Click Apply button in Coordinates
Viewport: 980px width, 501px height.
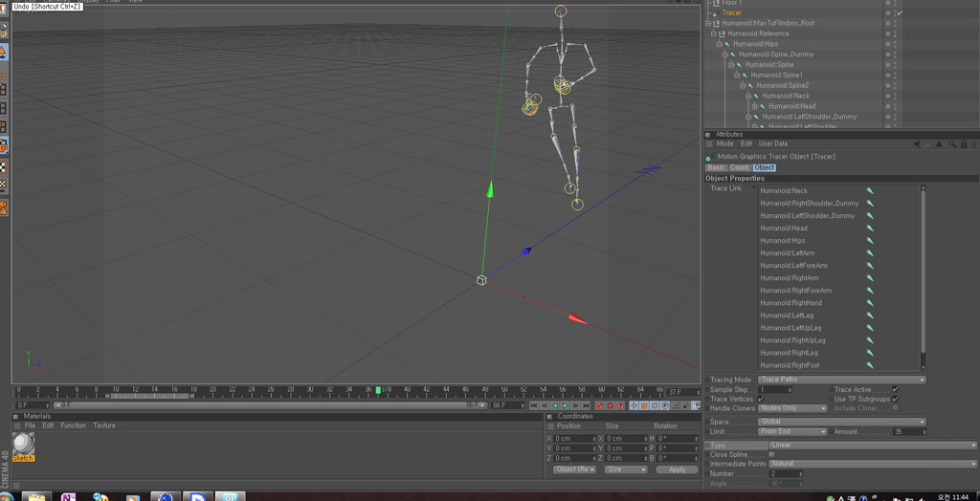[677, 469]
